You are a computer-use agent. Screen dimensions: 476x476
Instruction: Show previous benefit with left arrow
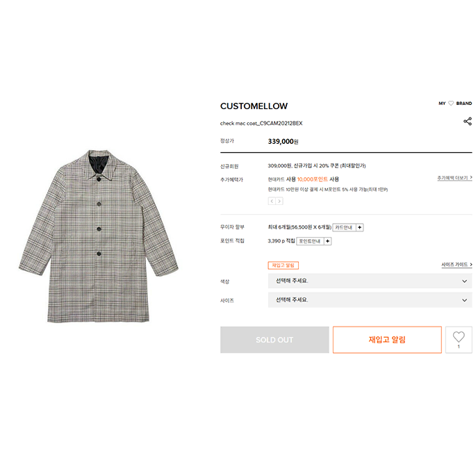[x=272, y=201]
